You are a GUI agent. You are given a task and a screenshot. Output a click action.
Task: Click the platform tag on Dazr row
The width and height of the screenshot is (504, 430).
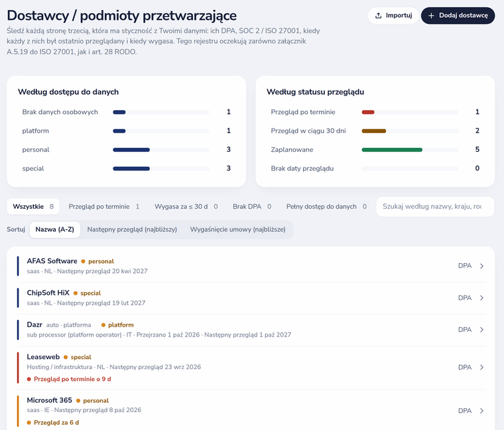pyautogui.click(x=117, y=325)
